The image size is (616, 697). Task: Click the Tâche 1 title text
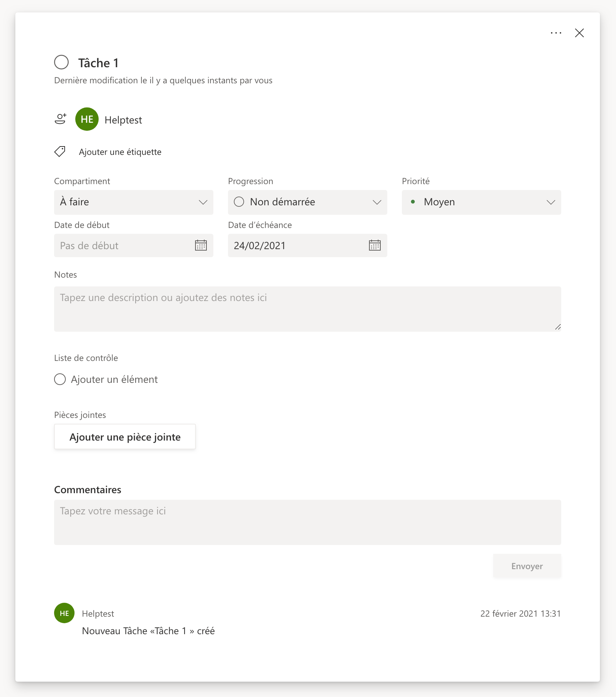tap(98, 63)
